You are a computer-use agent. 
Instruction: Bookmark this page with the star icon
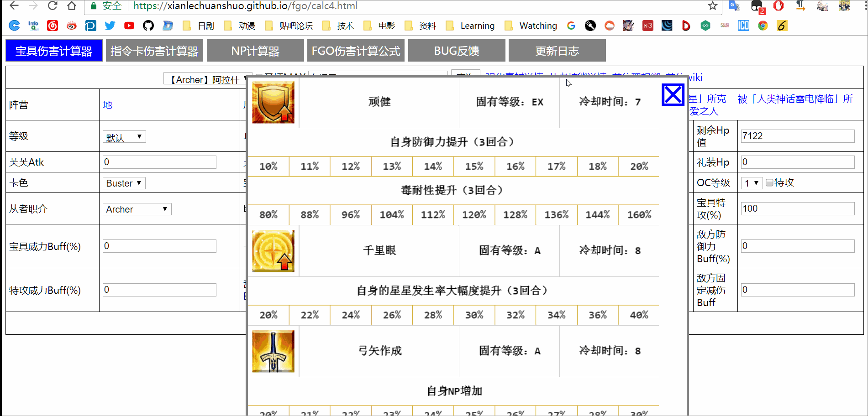tap(712, 6)
